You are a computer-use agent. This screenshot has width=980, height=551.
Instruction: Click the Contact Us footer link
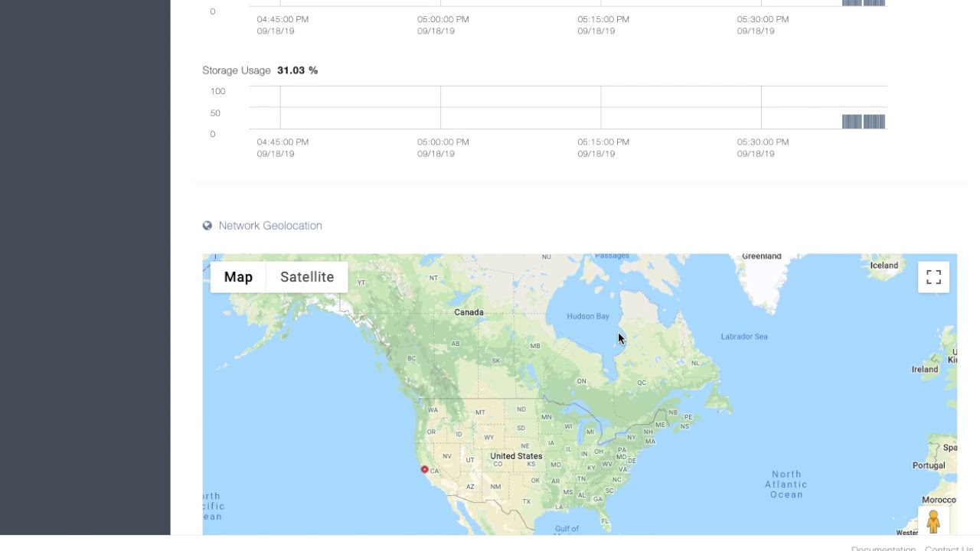pyautogui.click(x=948, y=548)
